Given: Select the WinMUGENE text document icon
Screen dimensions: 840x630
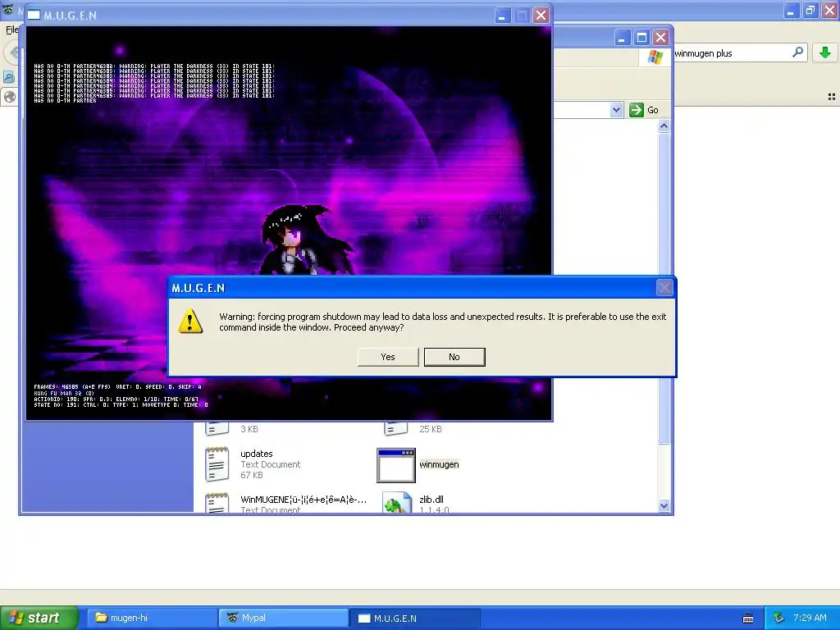Looking at the screenshot, I should pyautogui.click(x=217, y=503).
